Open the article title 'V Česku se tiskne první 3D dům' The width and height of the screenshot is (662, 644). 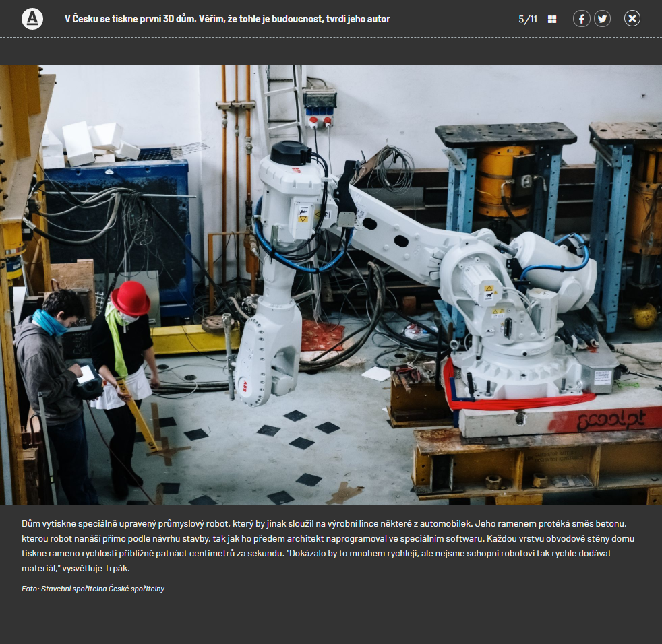[227, 19]
